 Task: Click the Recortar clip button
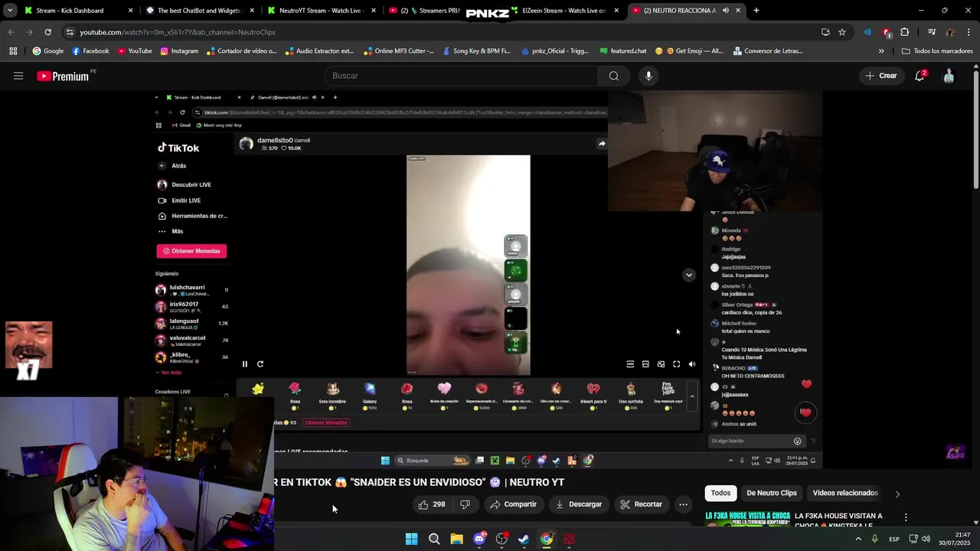[641, 504]
